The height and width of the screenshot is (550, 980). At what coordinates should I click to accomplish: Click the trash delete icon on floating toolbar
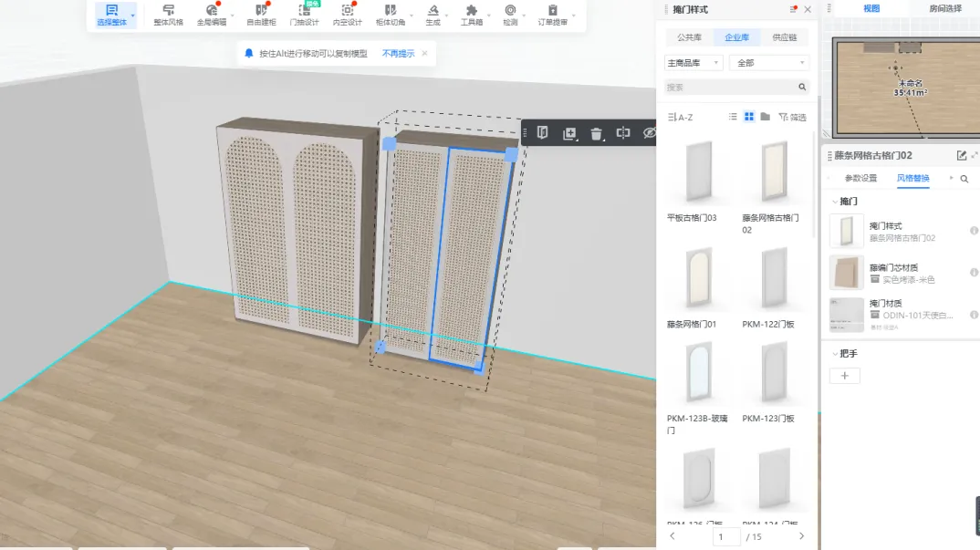tap(597, 133)
